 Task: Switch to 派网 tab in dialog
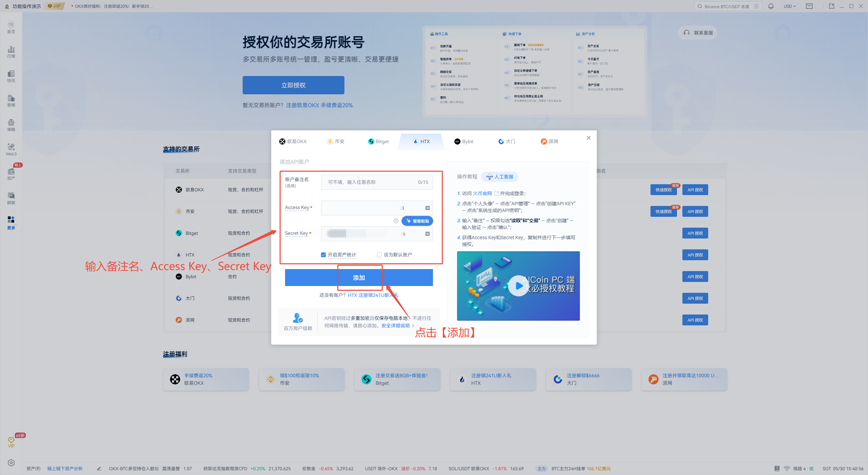549,141
